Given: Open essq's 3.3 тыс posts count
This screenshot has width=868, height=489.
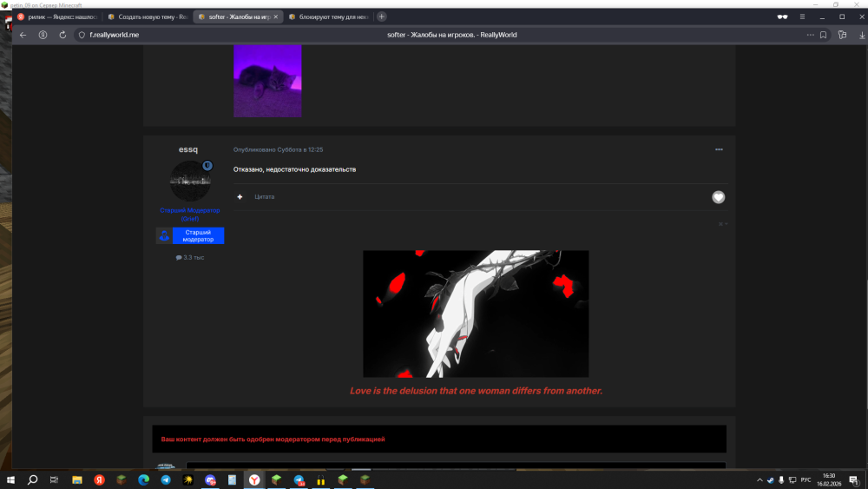Looking at the screenshot, I should [x=190, y=257].
